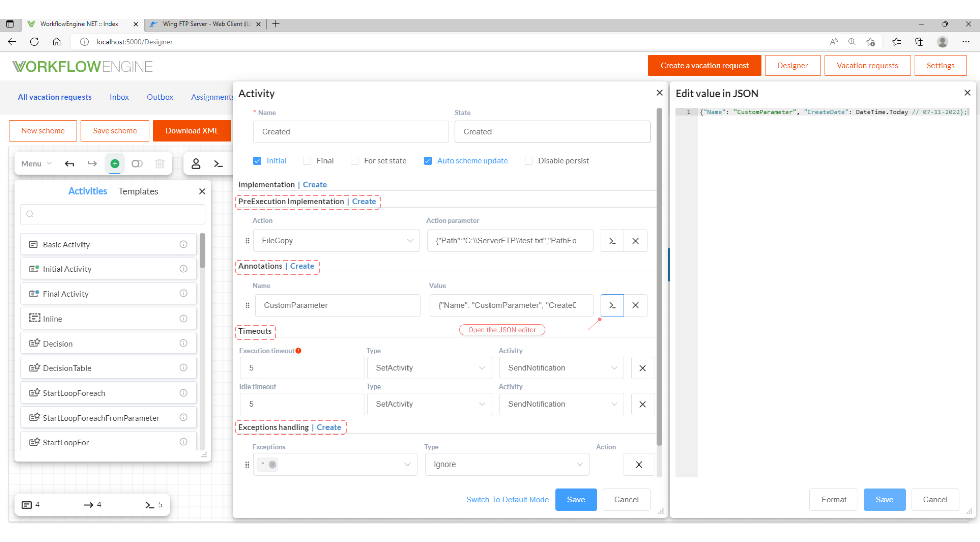This screenshot has height=542, width=980.
Task: Click the Activity dialog vertical scrollbar
Action: (x=659, y=277)
